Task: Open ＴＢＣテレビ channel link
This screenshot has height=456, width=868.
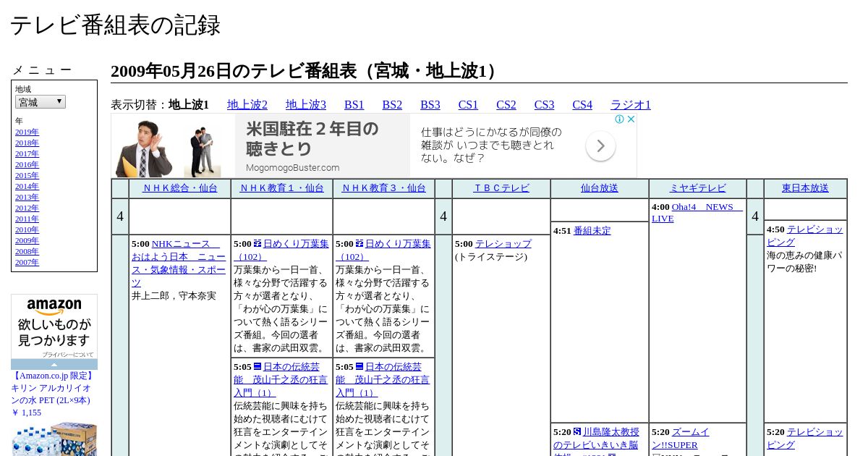Action: (x=501, y=188)
